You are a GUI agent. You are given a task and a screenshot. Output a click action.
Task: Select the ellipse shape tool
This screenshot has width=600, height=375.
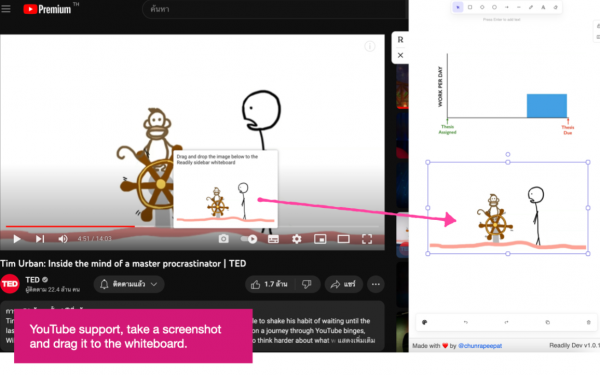click(494, 7)
